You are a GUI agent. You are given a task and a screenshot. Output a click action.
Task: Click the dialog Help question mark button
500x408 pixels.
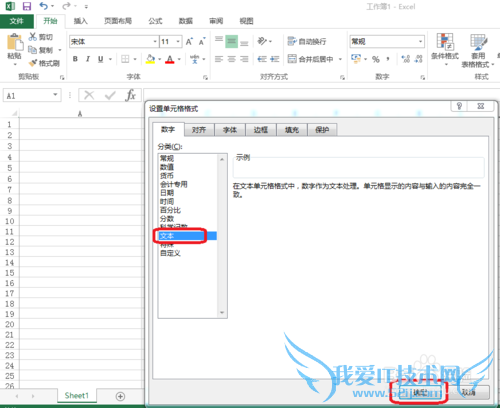click(x=459, y=106)
